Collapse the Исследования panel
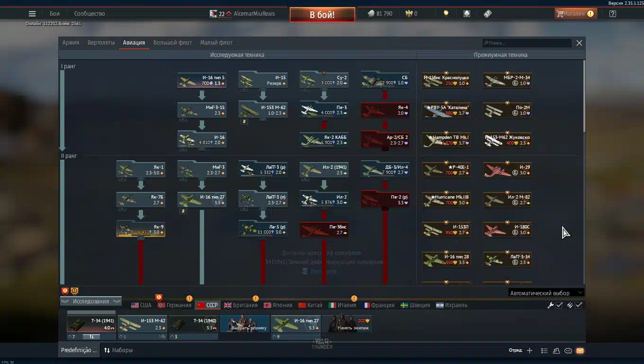 pos(91,301)
